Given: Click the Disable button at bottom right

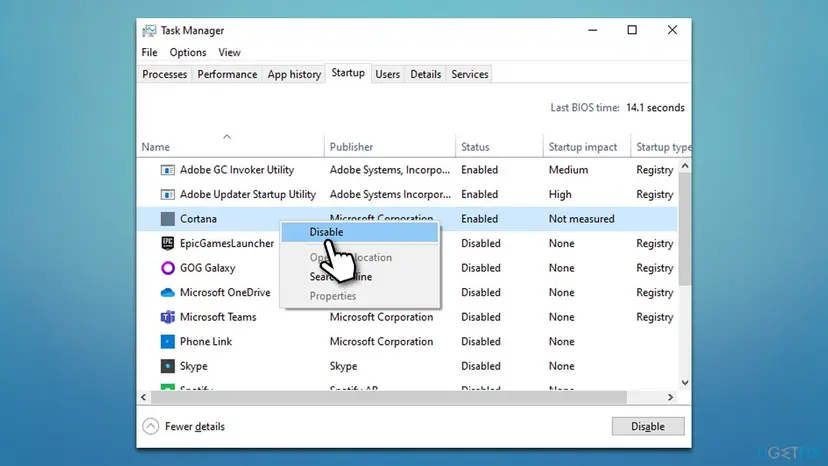Looking at the screenshot, I should [648, 426].
